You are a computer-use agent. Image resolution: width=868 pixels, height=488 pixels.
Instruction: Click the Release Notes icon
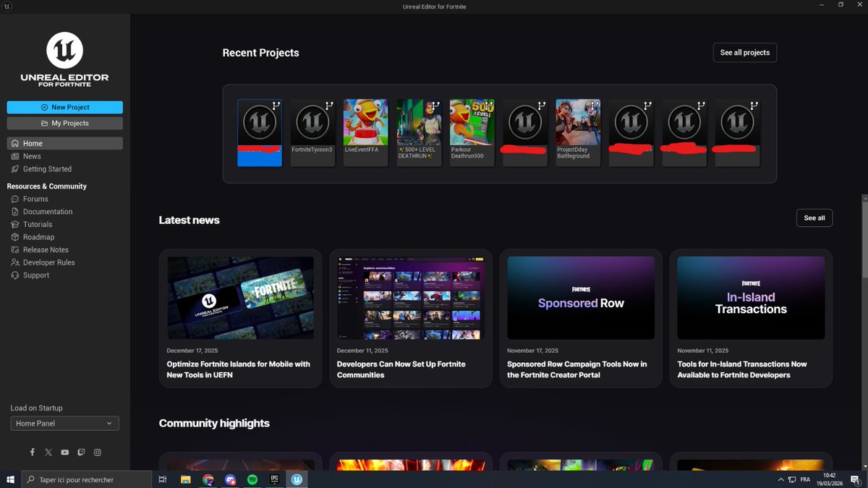pyautogui.click(x=16, y=249)
